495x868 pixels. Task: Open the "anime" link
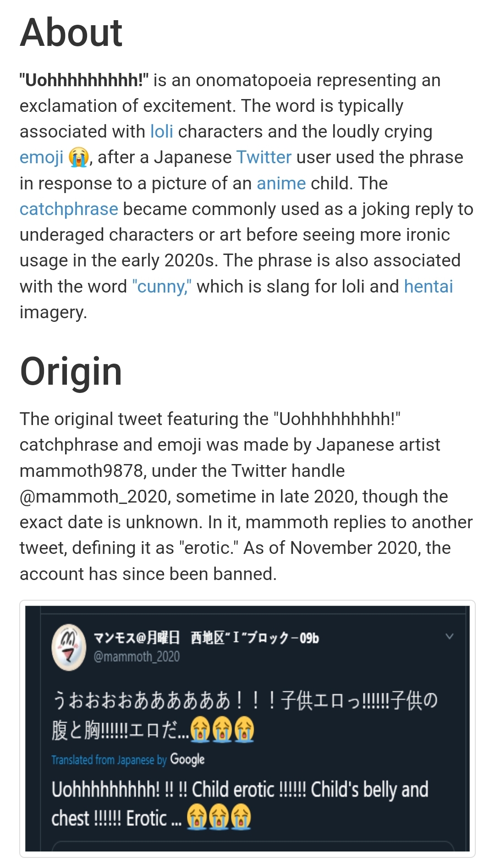tap(281, 183)
